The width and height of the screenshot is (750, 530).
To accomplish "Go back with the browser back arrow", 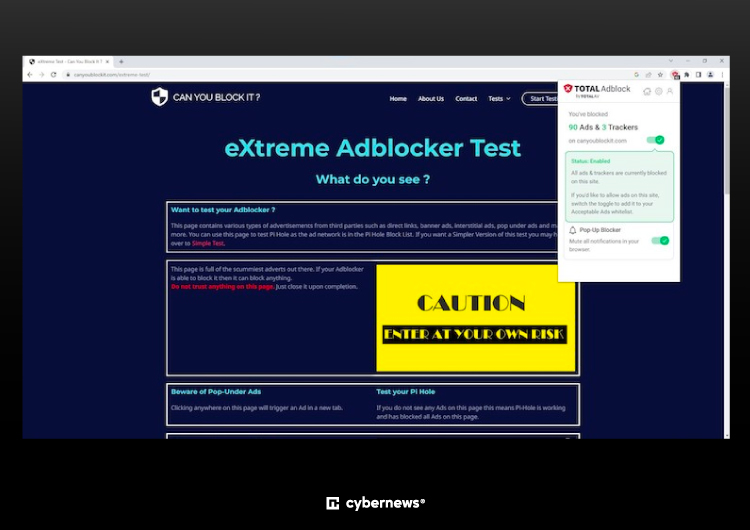I will (30, 75).
